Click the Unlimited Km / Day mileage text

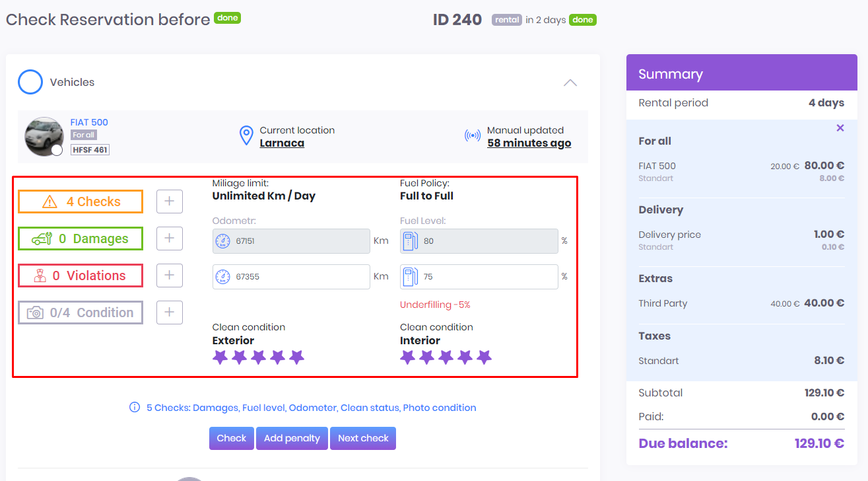coord(264,196)
